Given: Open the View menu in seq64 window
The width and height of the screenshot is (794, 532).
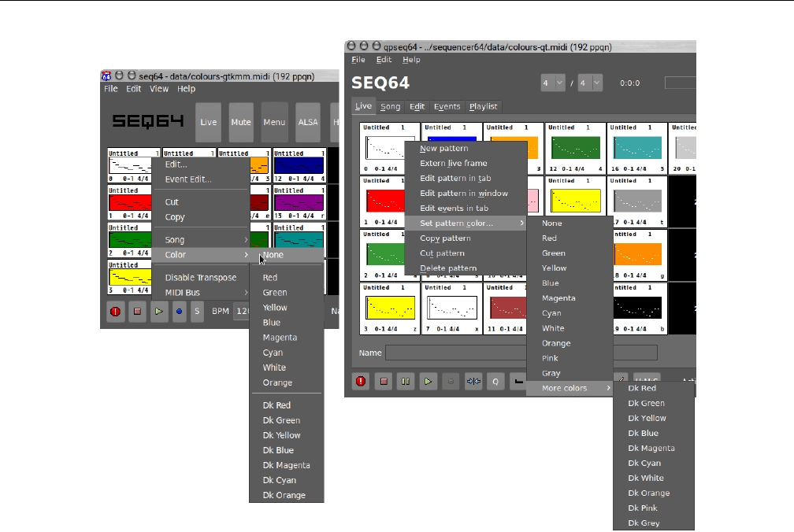Looking at the screenshot, I should click(x=159, y=88).
